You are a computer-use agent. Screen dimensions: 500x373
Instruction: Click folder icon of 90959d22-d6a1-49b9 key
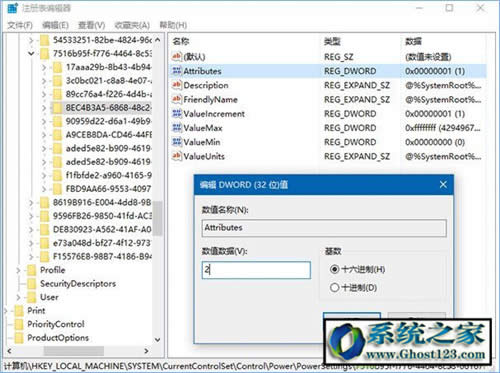click(58, 121)
